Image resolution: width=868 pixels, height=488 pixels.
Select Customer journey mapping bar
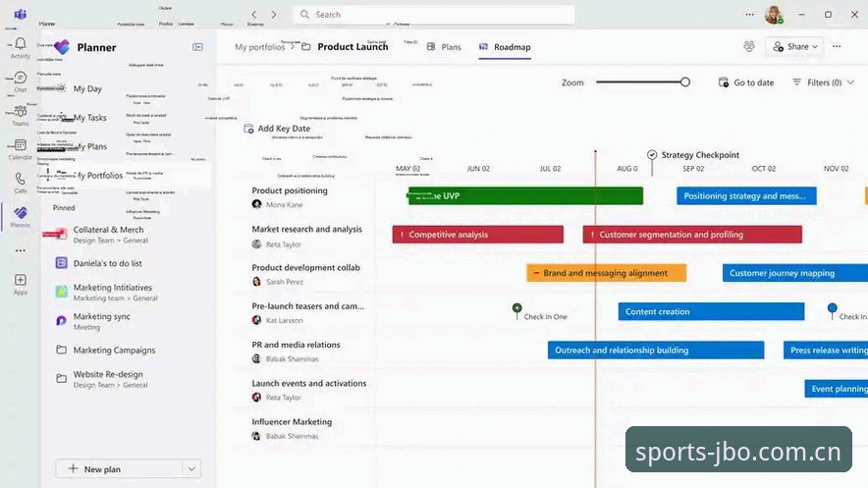(x=795, y=273)
